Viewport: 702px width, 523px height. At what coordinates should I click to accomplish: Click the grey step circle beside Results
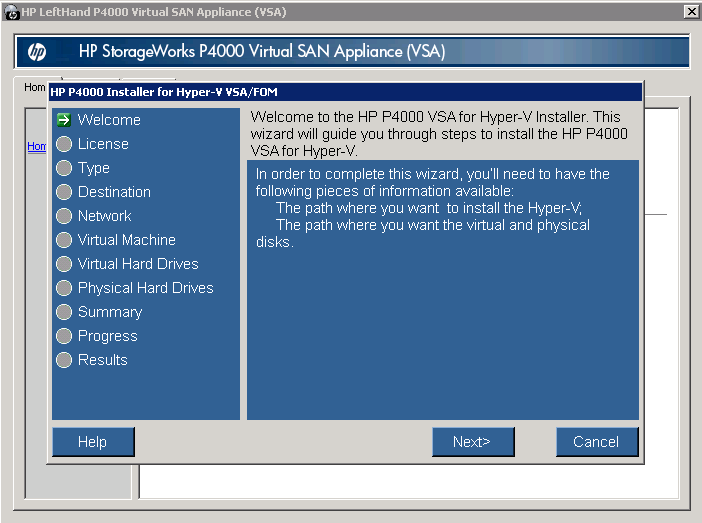[x=64, y=360]
